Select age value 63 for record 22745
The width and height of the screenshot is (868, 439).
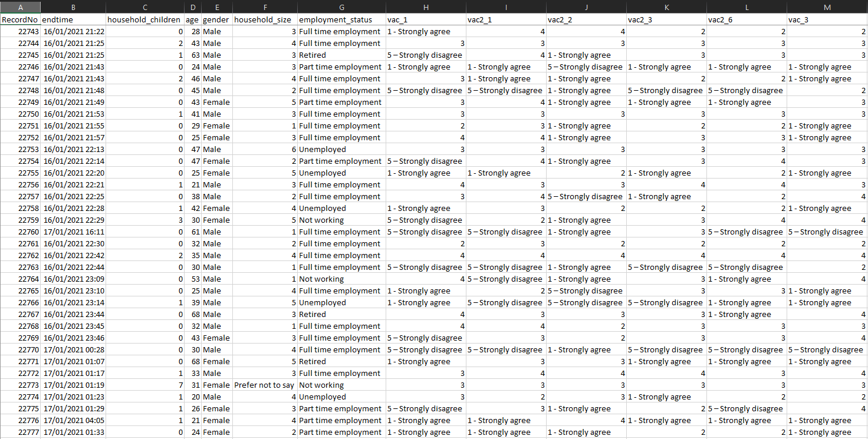pos(192,55)
